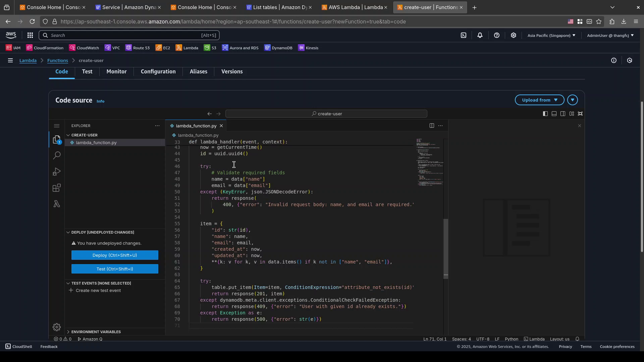The image size is (644, 362).
Task: Close the secondary side panel
Action: coord(580,126)
